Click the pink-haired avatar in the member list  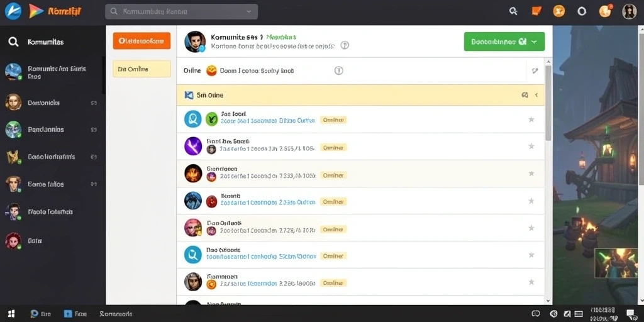(193, 228)
